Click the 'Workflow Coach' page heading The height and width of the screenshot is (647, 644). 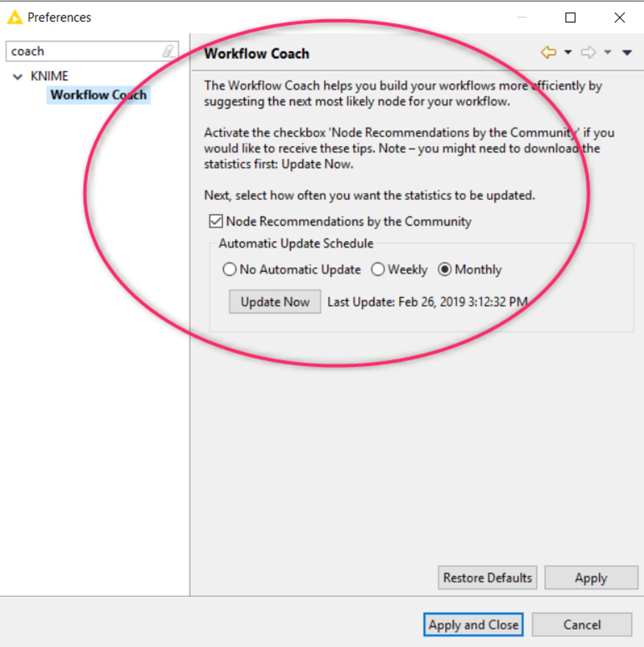click(x=257, y=54)
